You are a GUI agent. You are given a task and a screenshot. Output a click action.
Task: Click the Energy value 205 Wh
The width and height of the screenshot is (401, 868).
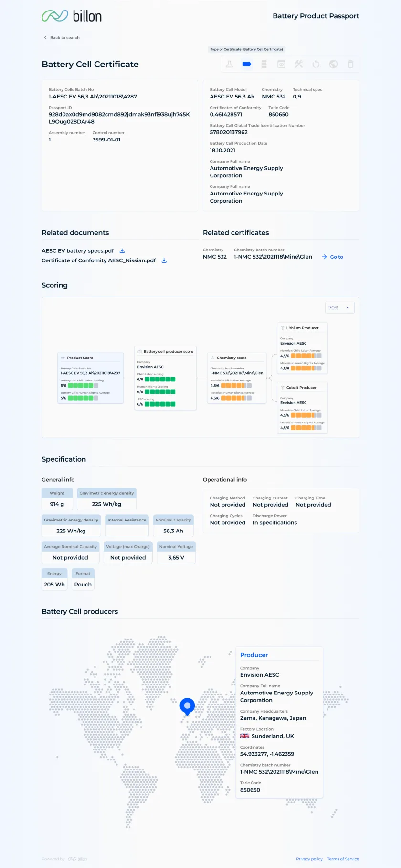(x=54, y=585)
